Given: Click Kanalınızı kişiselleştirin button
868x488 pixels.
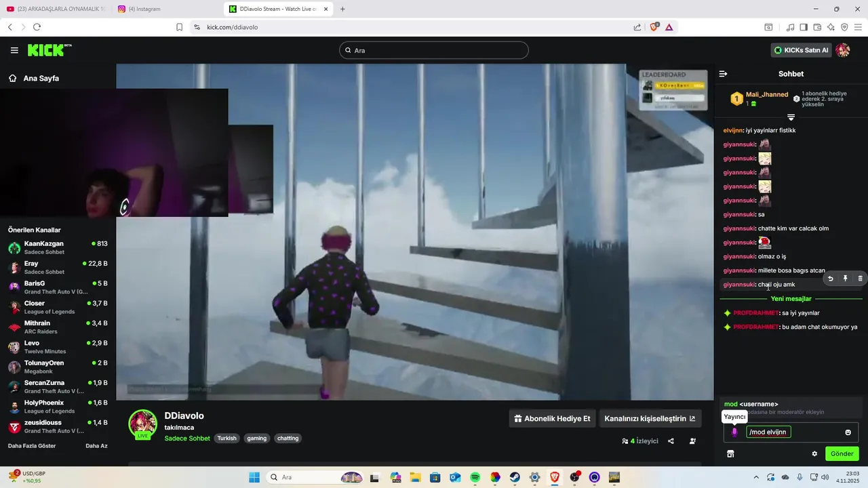Looking at the screenshot, I should [650, 418].
